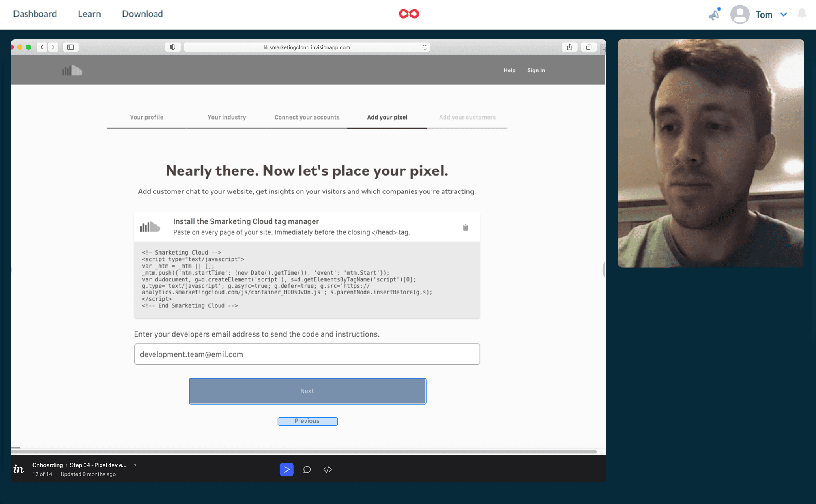
Task: Click Tom's webcam video feed
Action: [711, 153]
